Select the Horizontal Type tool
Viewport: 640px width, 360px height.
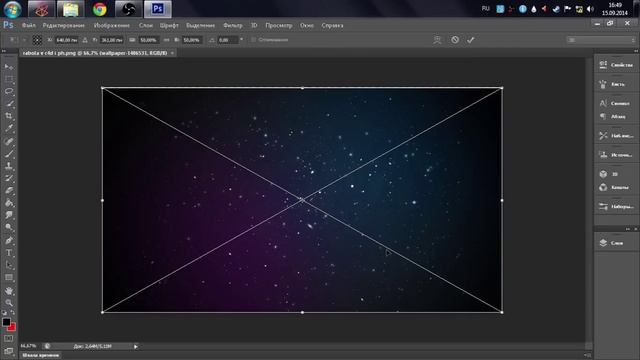pos(9,253)
